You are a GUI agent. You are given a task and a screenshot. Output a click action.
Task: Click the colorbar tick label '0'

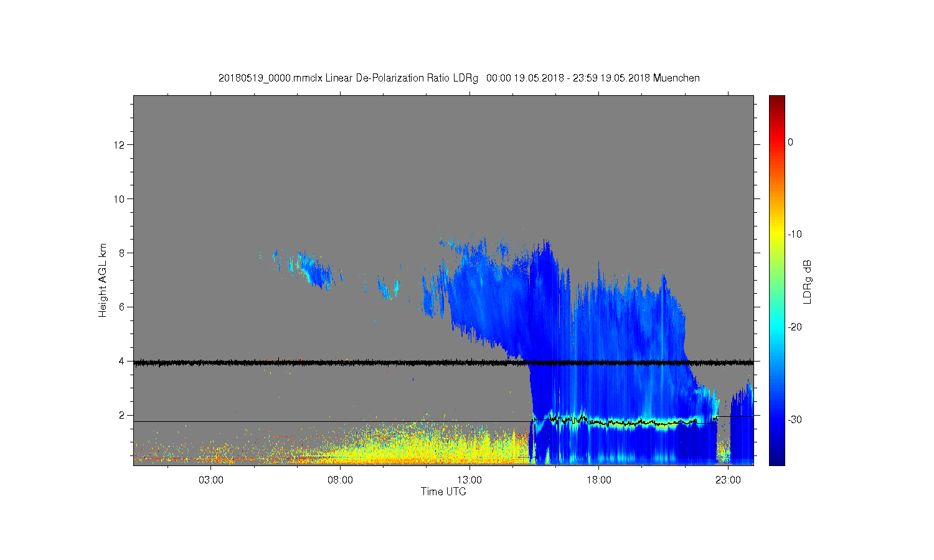(790, 142)
